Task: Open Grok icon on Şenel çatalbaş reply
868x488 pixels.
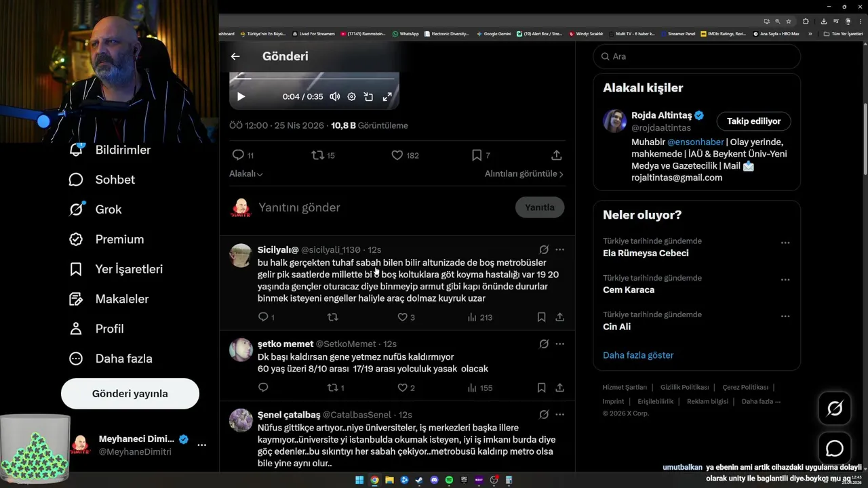Action: point(544,414)
